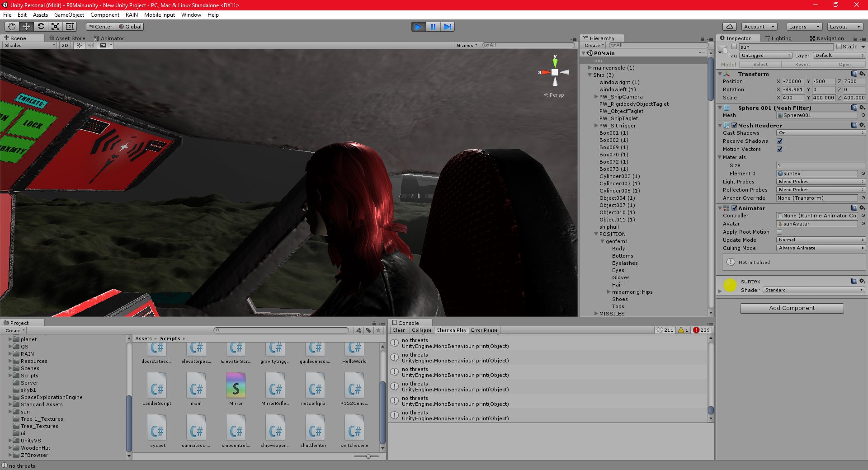Screen dimensions: 868x470
Task: Click the Play button
Action: point(419,27)
